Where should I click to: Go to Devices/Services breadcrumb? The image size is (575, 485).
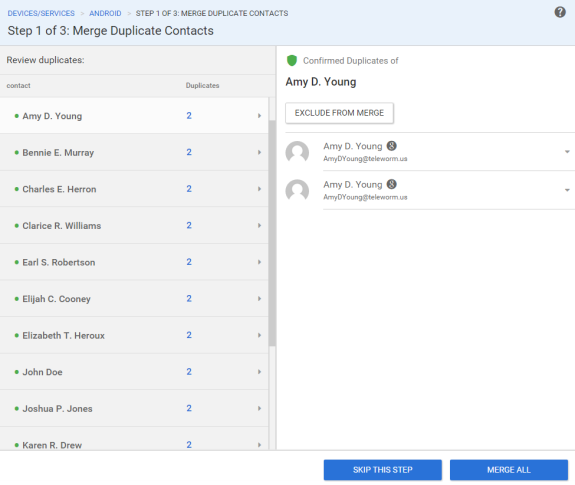click(x=41, y=13)
